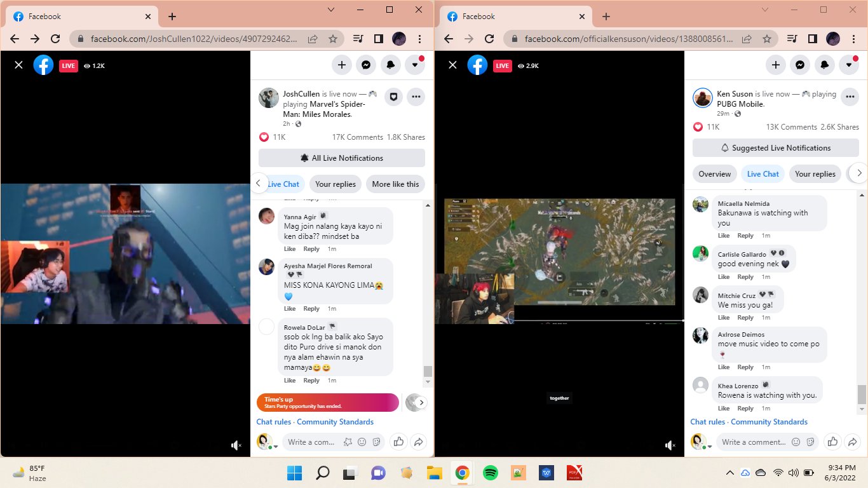
Task: Open more options for Ken Suson's live post
Action: click(850, 97)
